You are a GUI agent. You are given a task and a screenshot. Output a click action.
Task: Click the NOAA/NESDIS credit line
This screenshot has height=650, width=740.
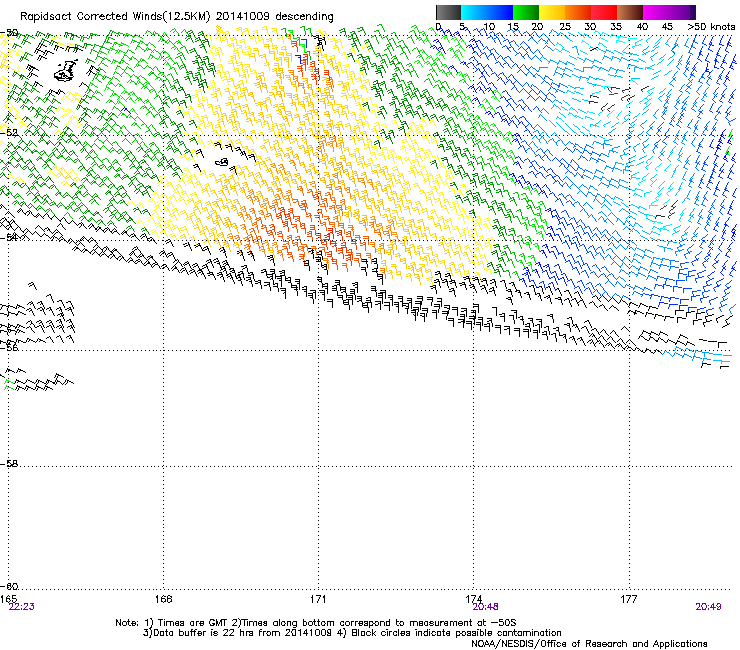point(589,643)
